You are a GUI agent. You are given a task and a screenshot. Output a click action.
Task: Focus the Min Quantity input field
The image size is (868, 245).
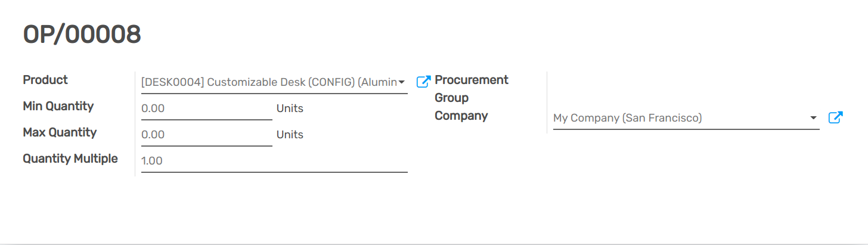tap(206, 108)
